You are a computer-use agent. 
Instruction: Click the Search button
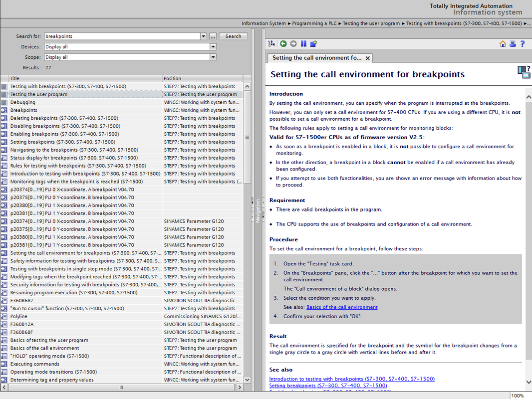[234, 36]
